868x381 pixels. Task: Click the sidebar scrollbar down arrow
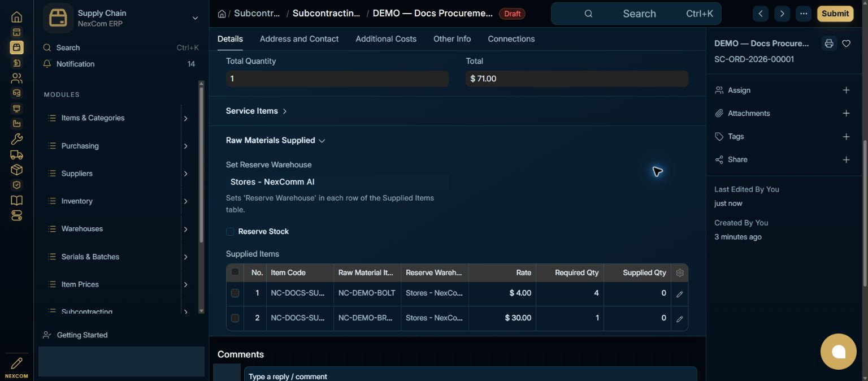pyautogui.click(x=201, y=311)
